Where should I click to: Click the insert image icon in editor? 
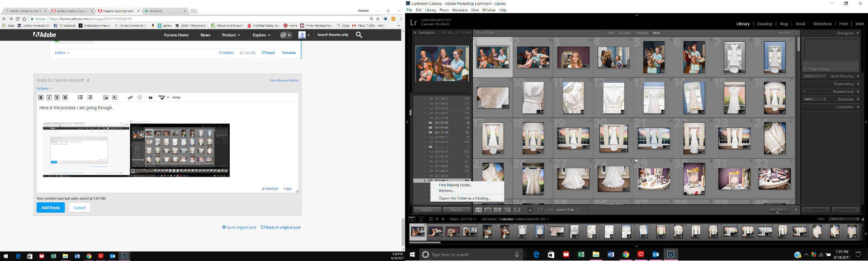[106, 97]
